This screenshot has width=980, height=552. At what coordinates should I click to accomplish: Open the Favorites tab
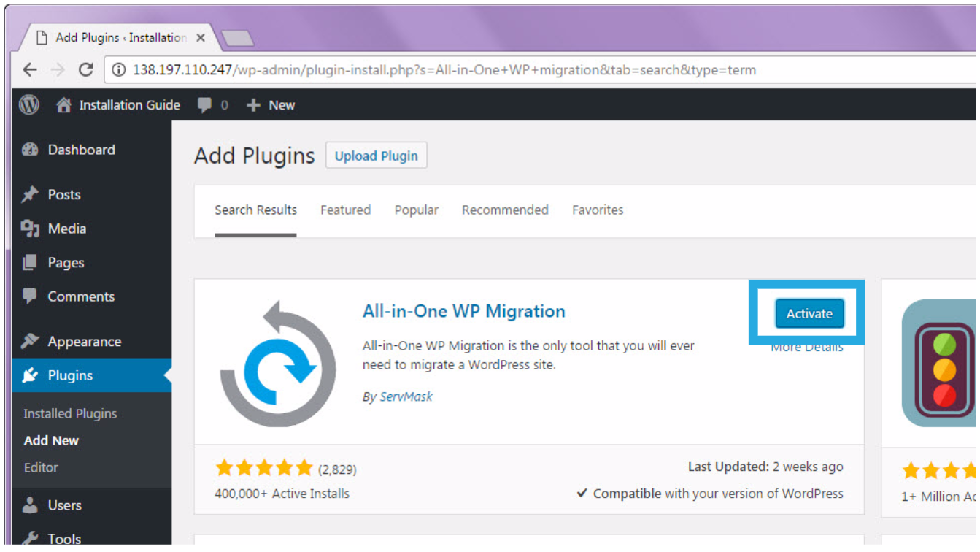[597, 210]
